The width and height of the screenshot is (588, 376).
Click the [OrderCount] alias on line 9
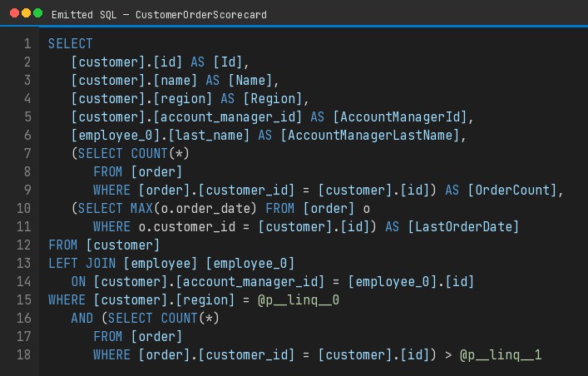[512, 190]
